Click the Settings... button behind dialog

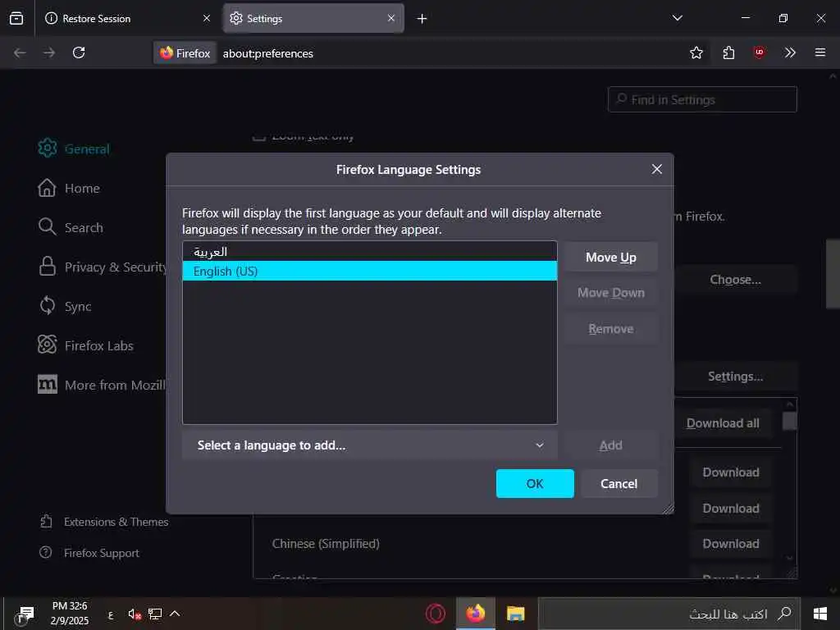736,376
